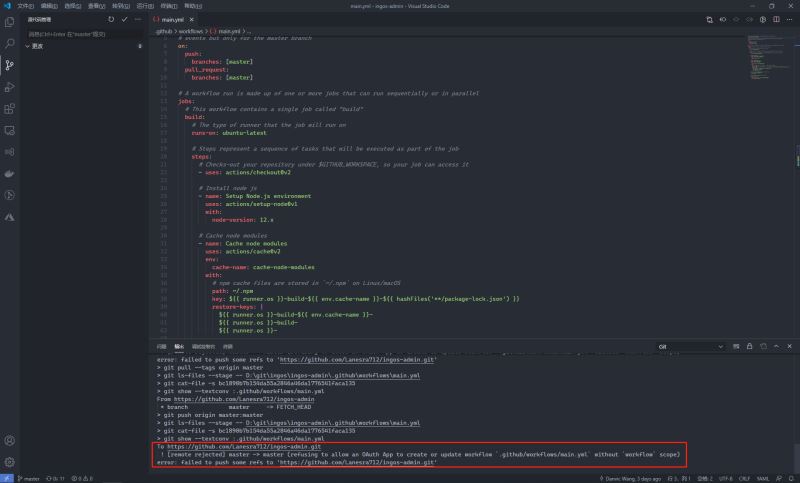The image size is (800, 483).
Task: Commit changes with the checkmark icon
Action: (124, 19)
